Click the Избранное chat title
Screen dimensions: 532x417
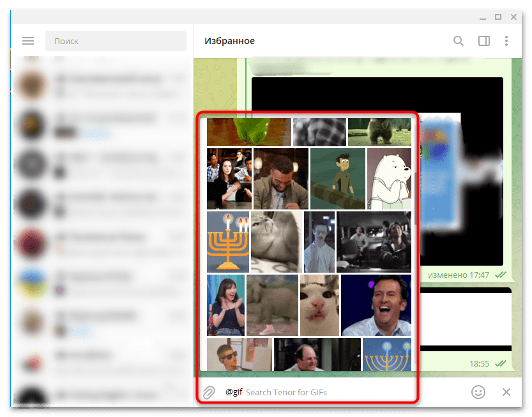229,41
